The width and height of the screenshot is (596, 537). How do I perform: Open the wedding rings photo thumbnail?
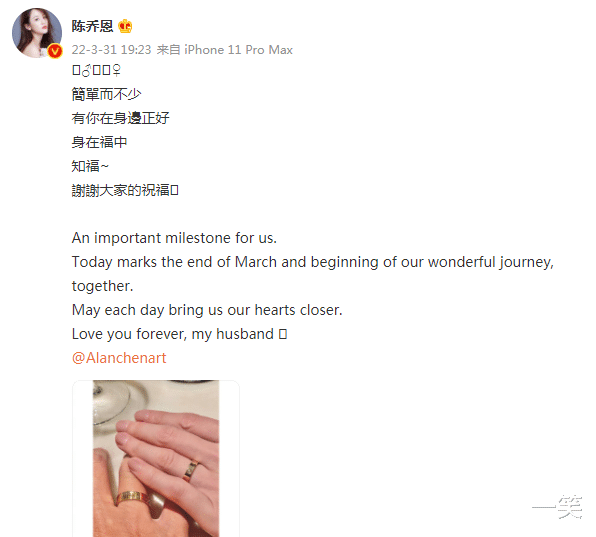(x=156, y=458)
